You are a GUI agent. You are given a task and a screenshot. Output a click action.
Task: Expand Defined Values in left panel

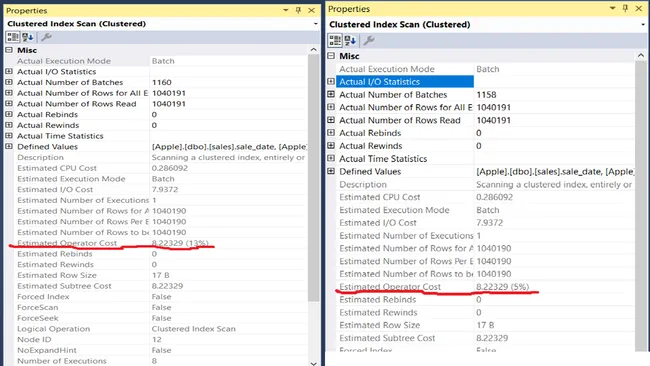point(9,146)
